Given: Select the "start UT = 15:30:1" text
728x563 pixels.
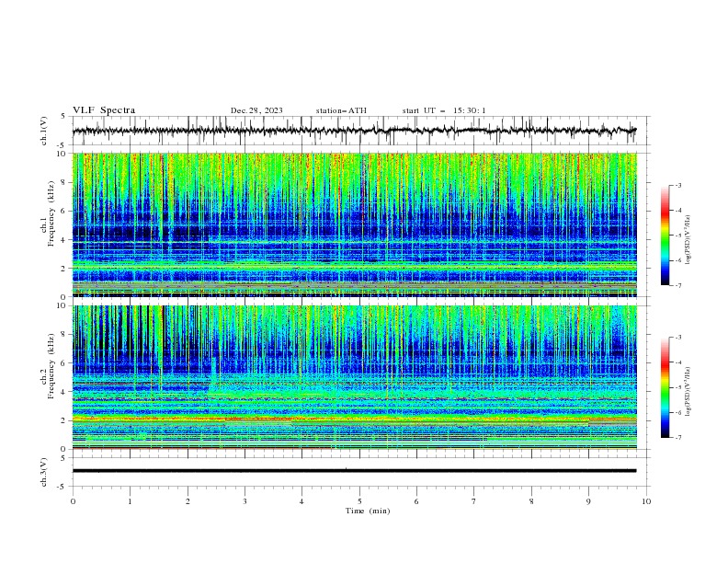Looking at the screenshot, I should pyautogui.click(x=444, y=110).
